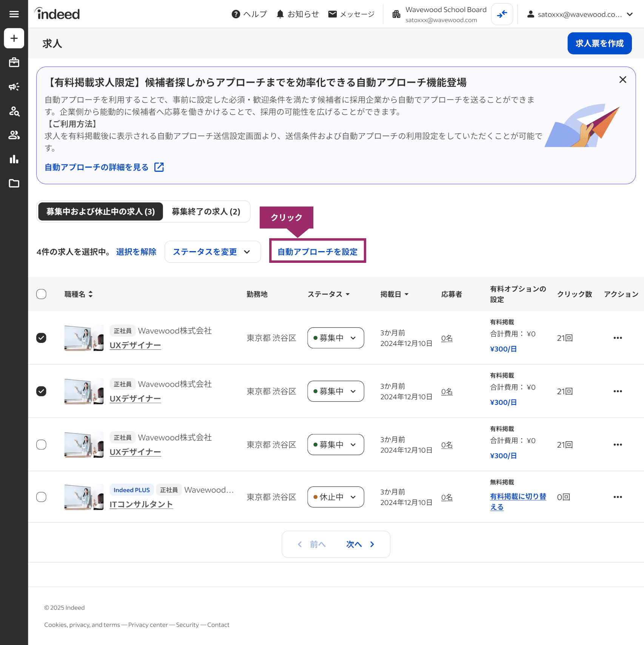Open the 休止中 status dropdown
Viewport: 644px width, 645px height.
tap(335, 497)
